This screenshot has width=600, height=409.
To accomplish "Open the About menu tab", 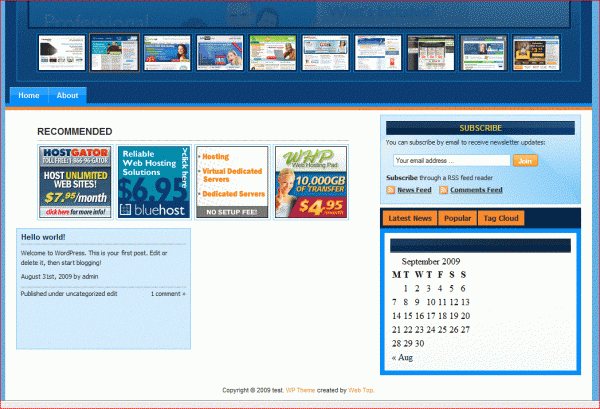I will (67, 96).
